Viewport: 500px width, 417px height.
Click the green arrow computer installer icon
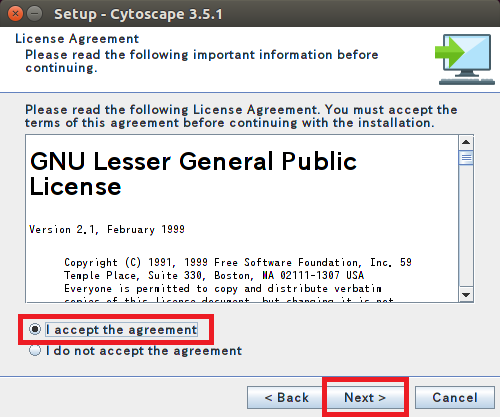pos(465,59)
